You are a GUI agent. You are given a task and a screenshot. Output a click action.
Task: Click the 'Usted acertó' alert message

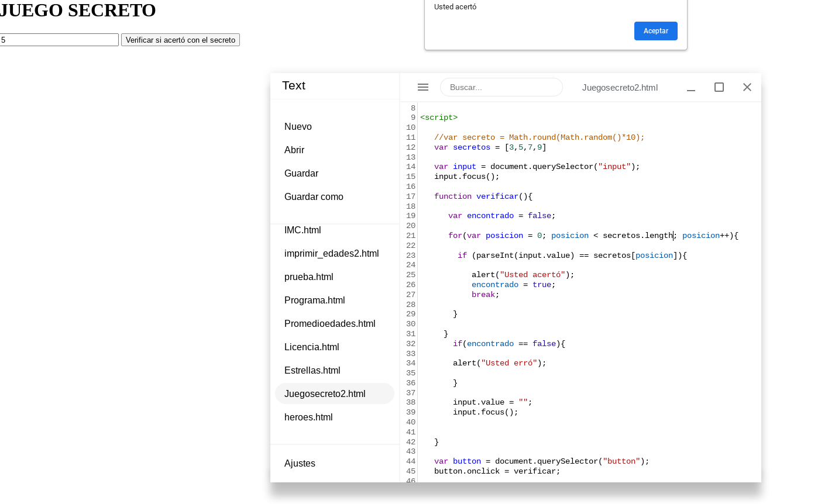click(455, 7)
